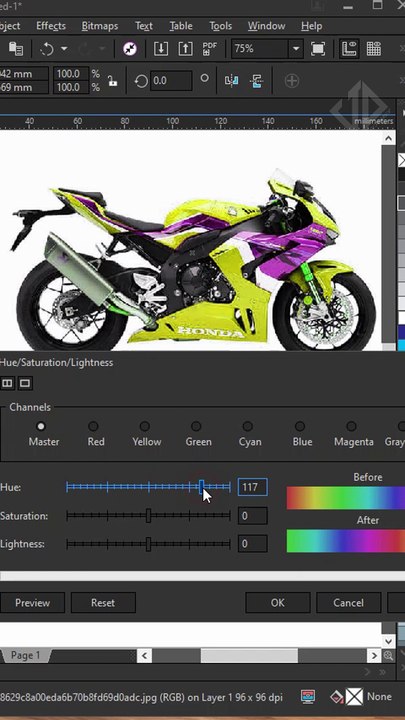Screen dimensions: 405x720
Task: Click the lower scale factor 100.0 field
Action: (71, 87)
